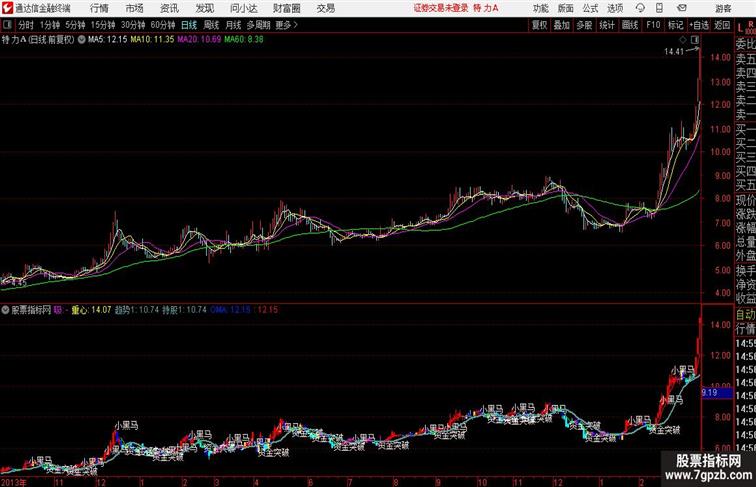Expand the 更多 periods list
Screen dimensions: 756x487
coord(287,25)
